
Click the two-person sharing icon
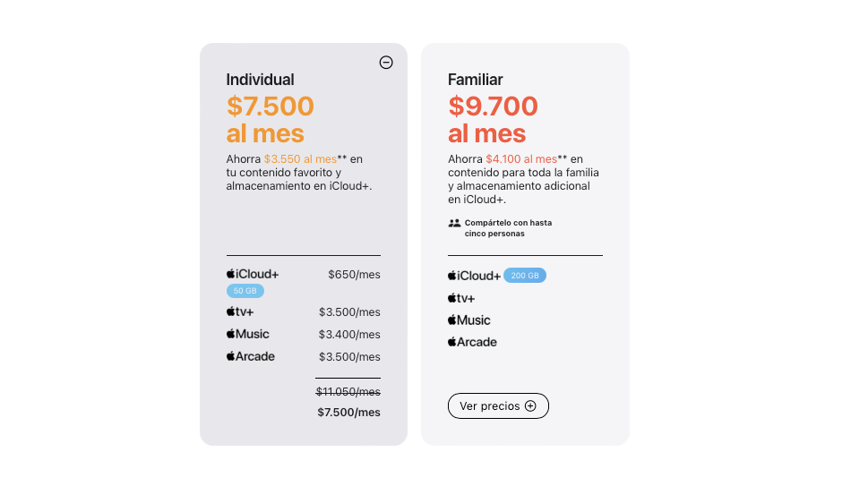coord(454,224)
